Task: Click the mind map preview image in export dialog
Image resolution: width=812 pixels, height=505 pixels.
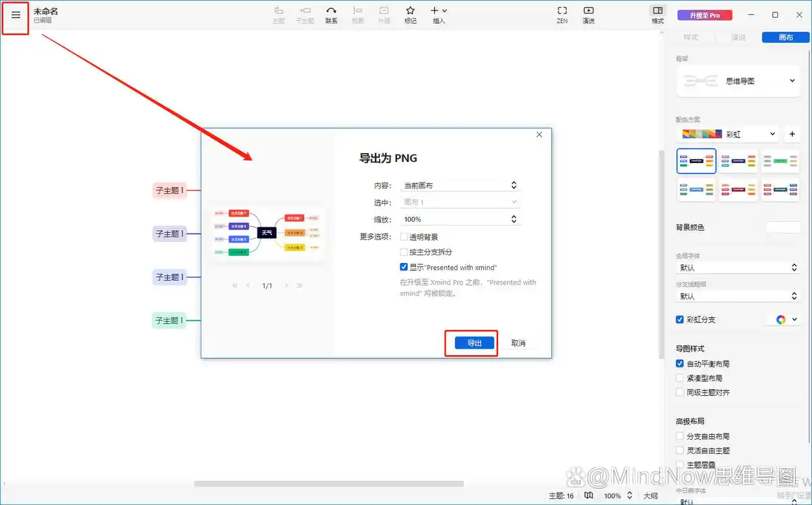Action: [x=267, y=233]
